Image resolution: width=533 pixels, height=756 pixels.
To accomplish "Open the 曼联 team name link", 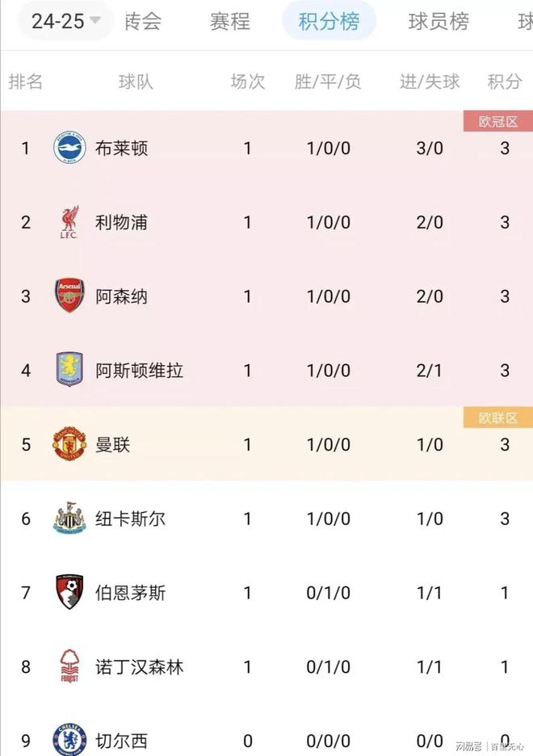I will point(112,444).
